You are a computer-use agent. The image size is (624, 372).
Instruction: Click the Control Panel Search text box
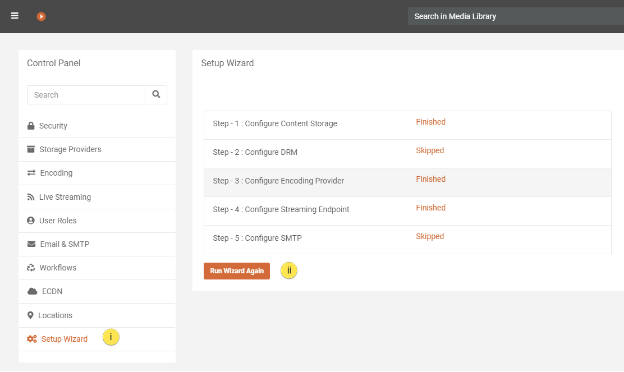pyautogui.click(x=86, y=95)
